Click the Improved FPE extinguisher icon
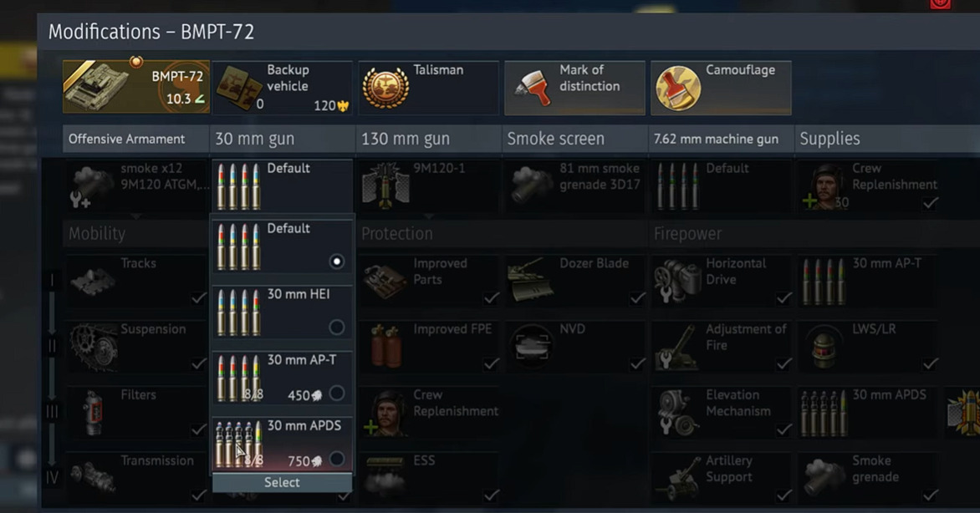 (x=385, y=346)
